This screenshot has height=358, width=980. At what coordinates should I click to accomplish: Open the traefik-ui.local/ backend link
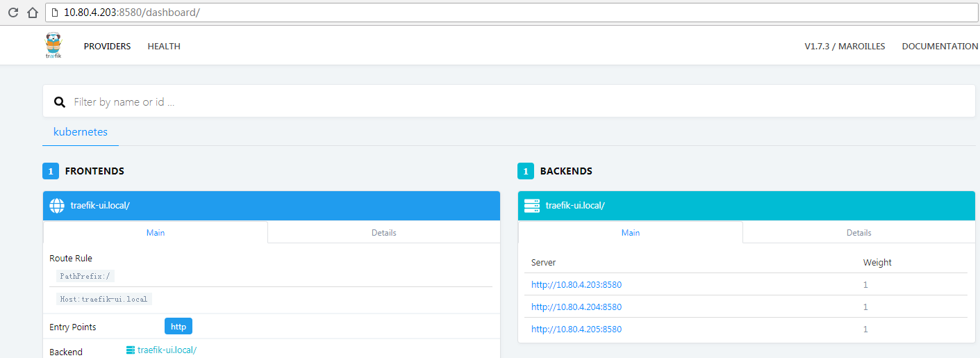point(167,350)
